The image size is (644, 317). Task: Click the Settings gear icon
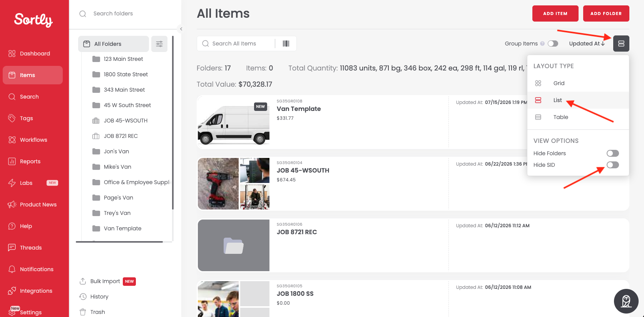coord(12,312)
